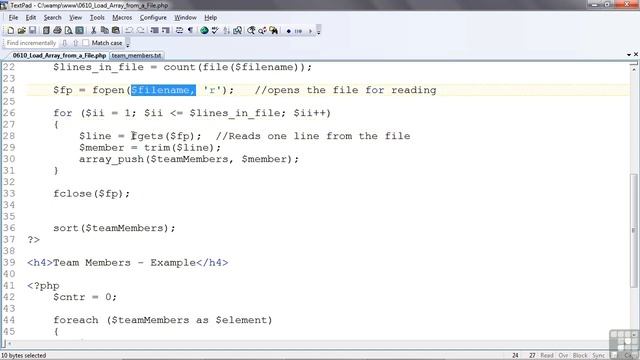
Task: Enable the Match case checkbox
Action: pos(85,43)
